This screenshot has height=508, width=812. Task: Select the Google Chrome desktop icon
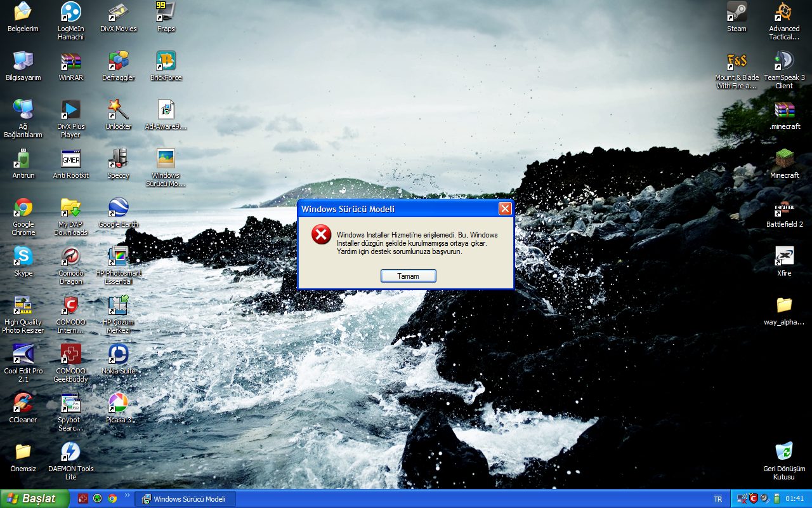[23, 217]
